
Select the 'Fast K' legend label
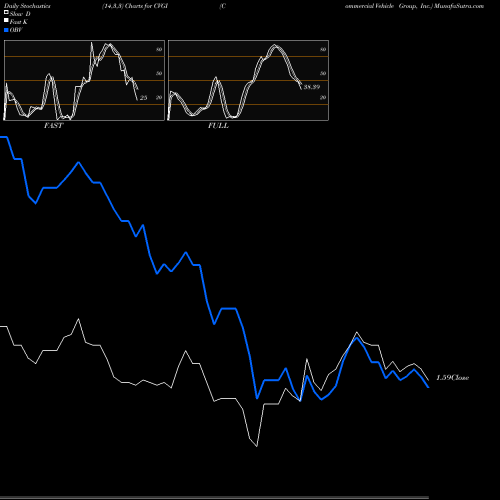(x=19, y=22)
